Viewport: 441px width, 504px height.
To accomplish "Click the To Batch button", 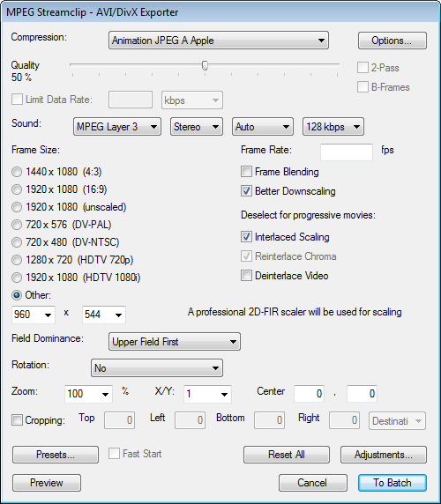I will tap(392, 483).
